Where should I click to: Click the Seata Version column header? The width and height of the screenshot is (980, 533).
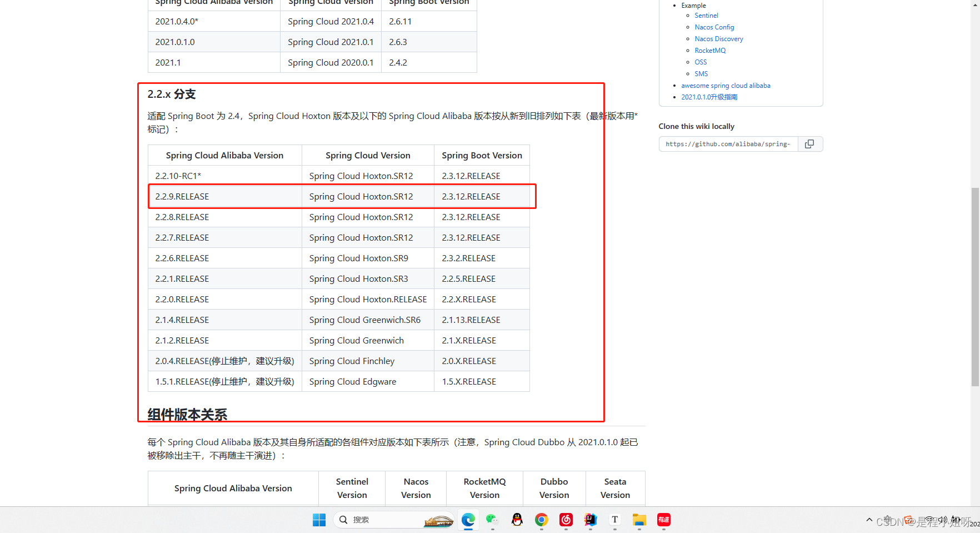click(616, 489)
